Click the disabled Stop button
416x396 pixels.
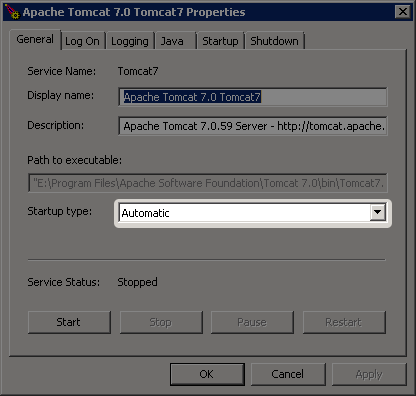tap(161, 322)
